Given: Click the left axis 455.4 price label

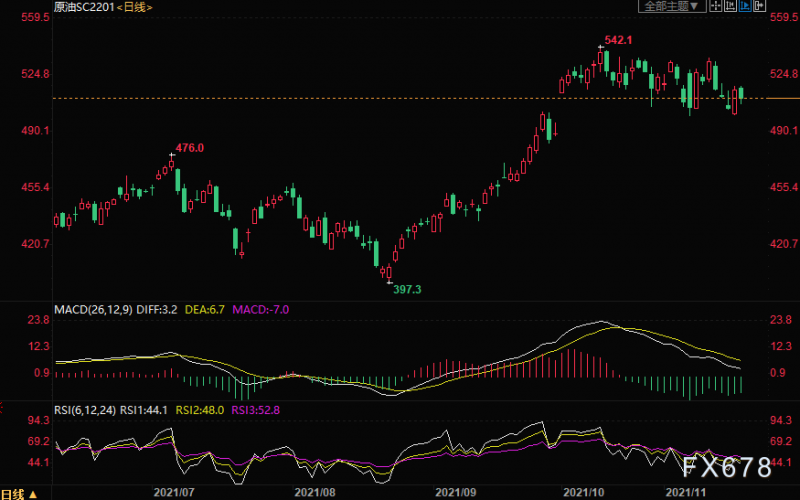Looking at the screenshot, I should click(35, 187).
